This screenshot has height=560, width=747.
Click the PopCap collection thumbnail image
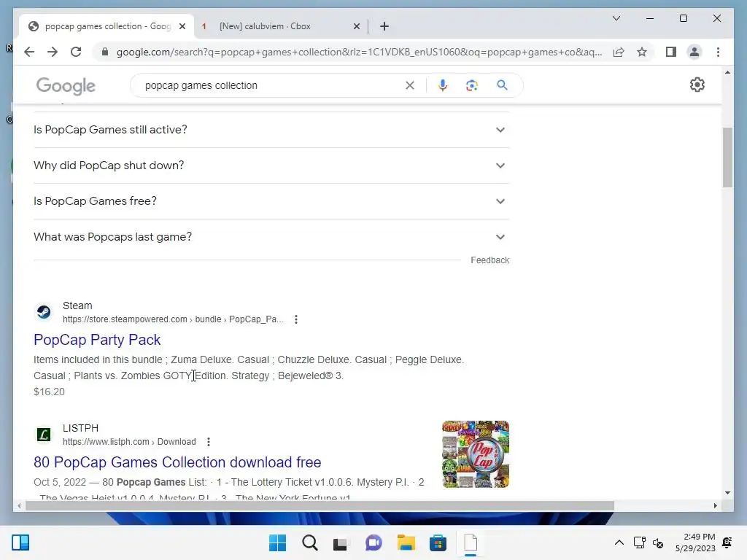pos(476,454)
